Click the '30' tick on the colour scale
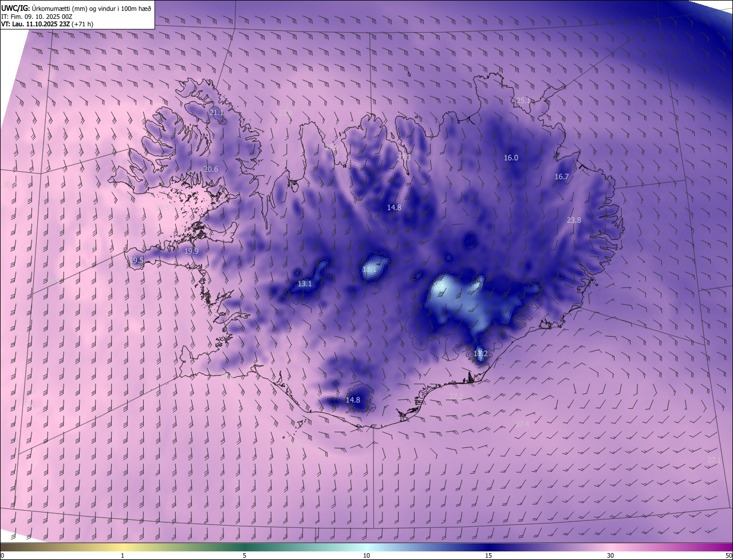733x560 pixels. (x=610, y=556)
